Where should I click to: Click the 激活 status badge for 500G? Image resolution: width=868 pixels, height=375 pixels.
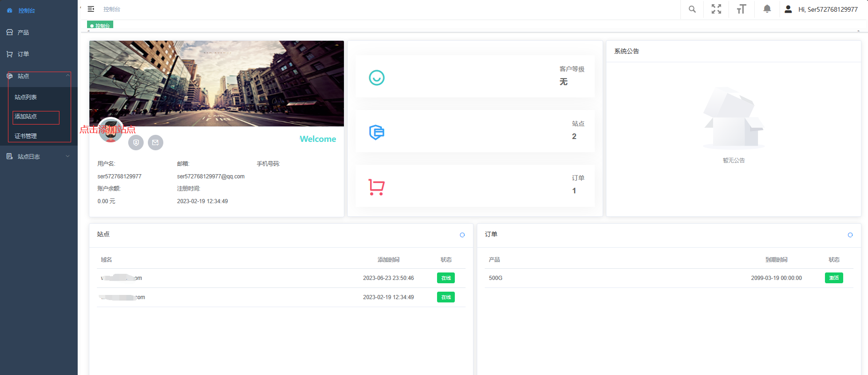click(x=833, y=278)
